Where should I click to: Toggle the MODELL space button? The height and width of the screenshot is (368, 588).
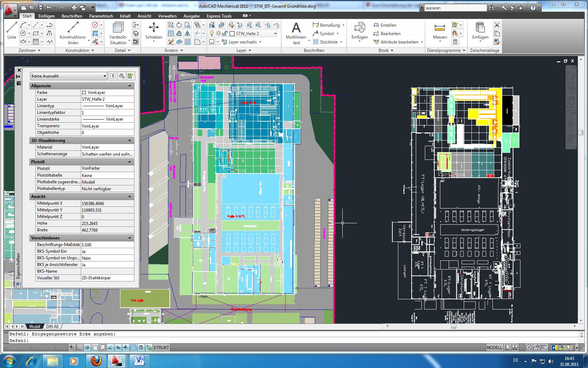[494, 348]
